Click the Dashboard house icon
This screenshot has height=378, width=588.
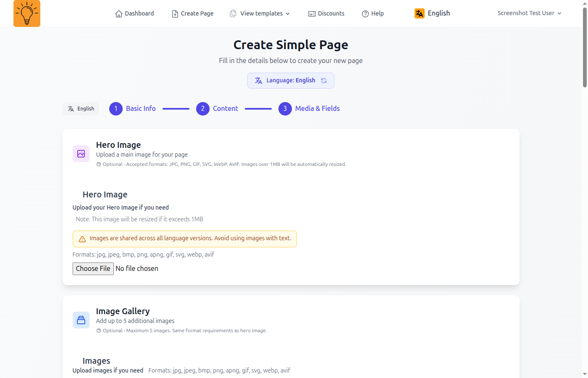[x=119, y=14]
